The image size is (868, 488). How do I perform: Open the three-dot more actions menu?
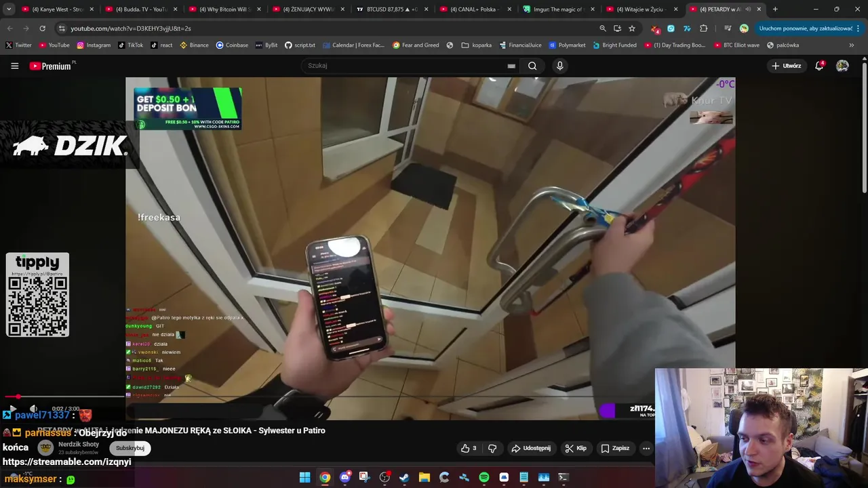[646, 448]
